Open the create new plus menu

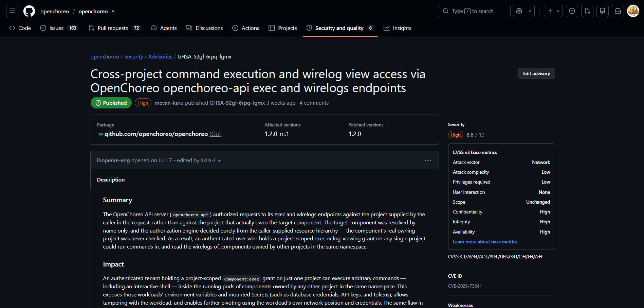(x=553, y=11)
